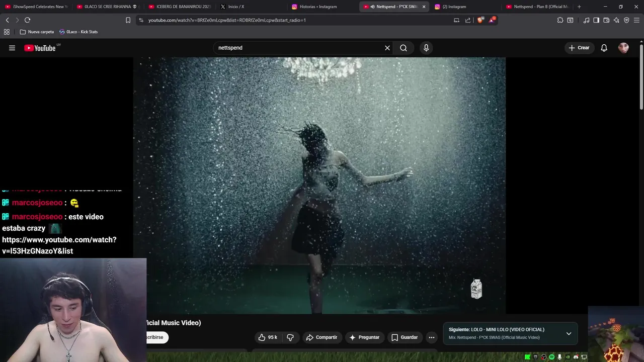Subscribe using the Suscribirse button

pos(157,337)
